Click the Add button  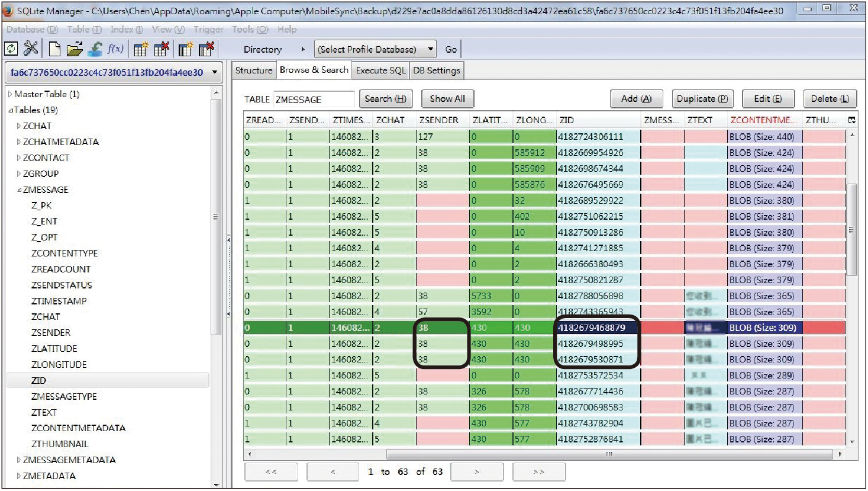point(636,99)
